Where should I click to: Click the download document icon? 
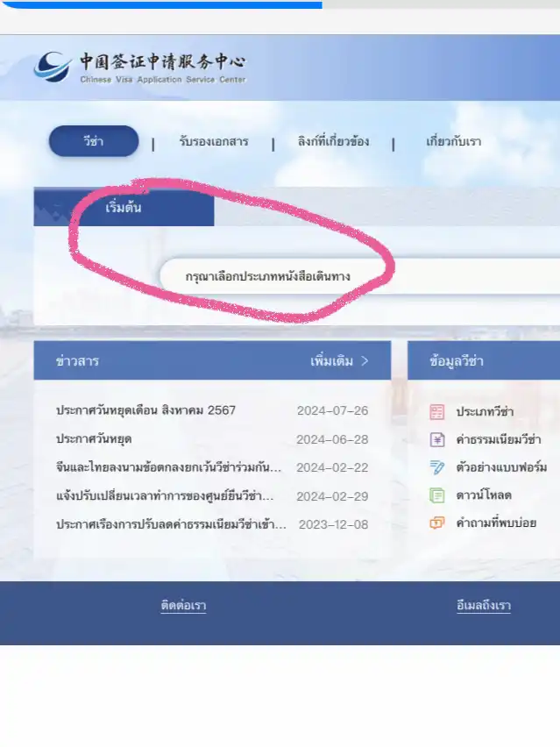coord(437,495)
